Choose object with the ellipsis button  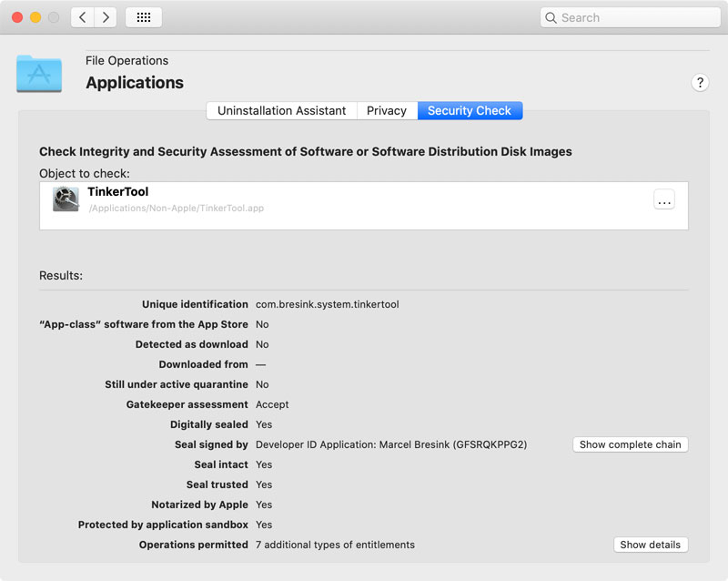[x=664, y=199]
